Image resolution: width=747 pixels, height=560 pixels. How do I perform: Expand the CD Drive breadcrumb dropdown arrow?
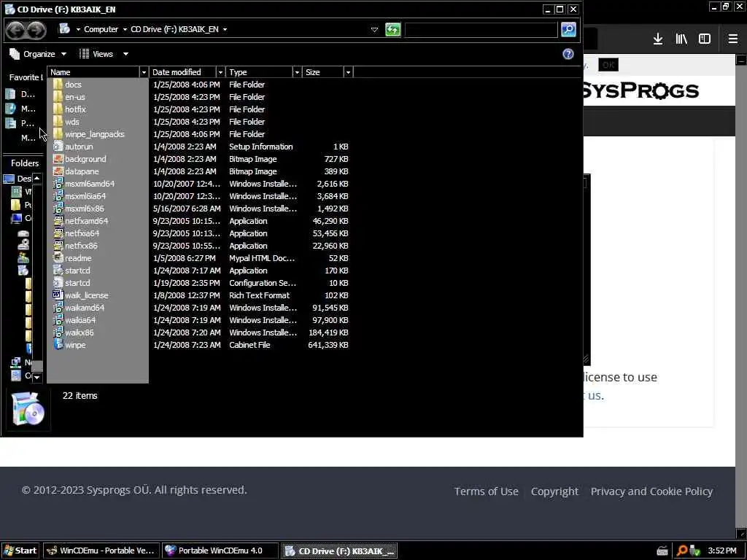click(x=225, y=29)
